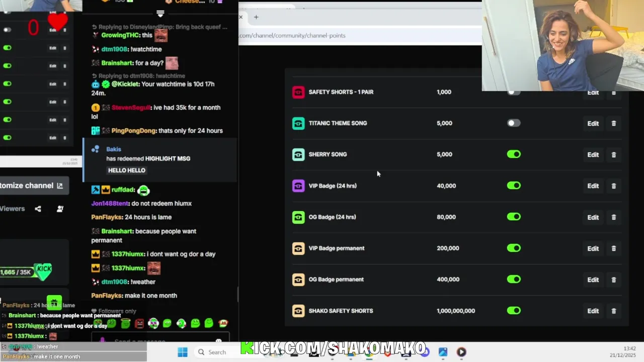This screenshot has height=362, width=644.
Task: Click trash icon for OG Badge (24 hrs)
Action: (x=614, y=217)
